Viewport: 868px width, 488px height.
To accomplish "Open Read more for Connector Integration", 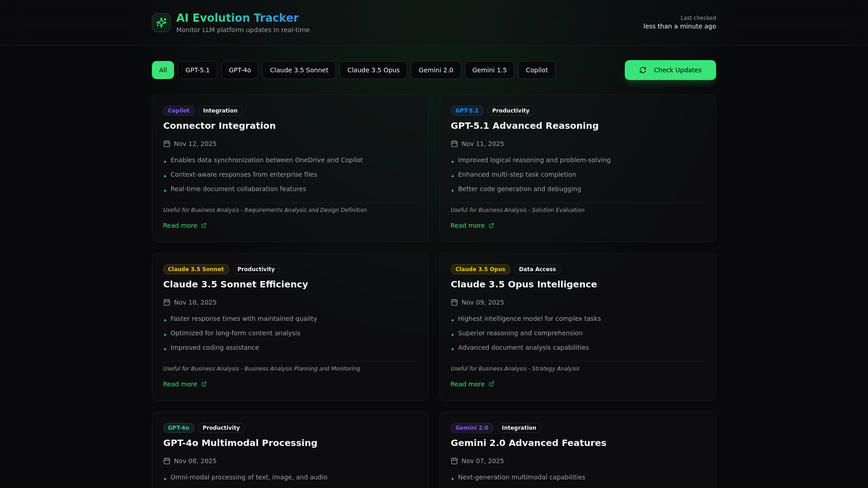I will (185, 225).
